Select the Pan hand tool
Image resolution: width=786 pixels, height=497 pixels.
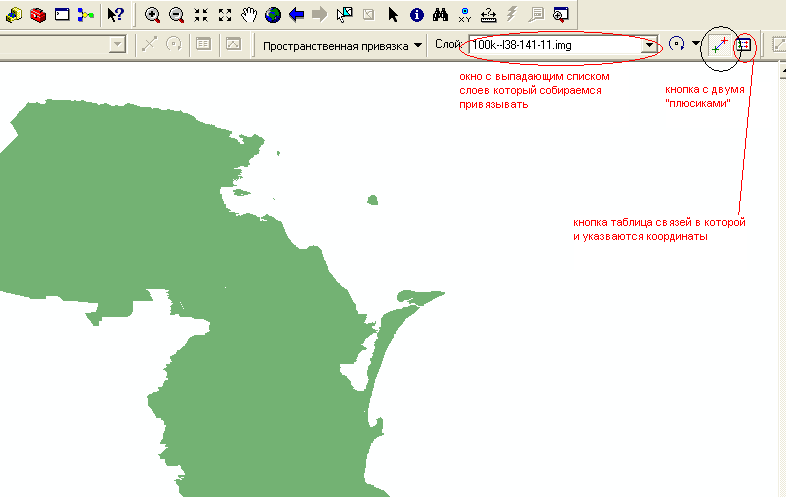pyautogui.click(x=249, y=15)
